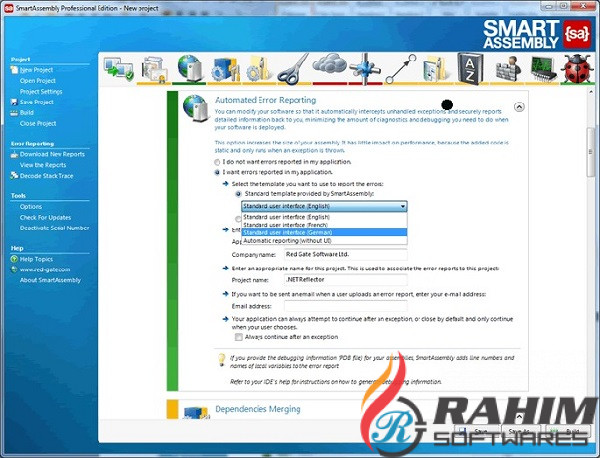
Task: Click the circuit chip toolbar icon
Action: [x=543, y=68]
